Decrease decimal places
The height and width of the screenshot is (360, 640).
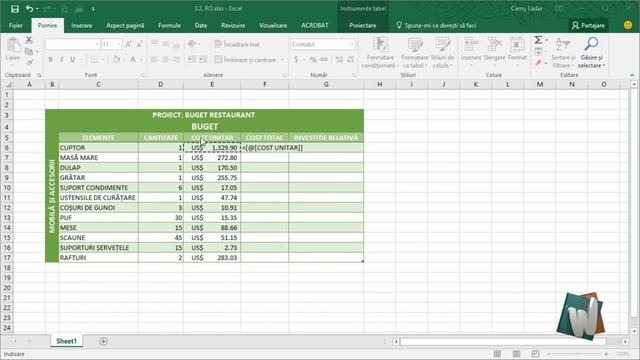(x=351, y=60)
